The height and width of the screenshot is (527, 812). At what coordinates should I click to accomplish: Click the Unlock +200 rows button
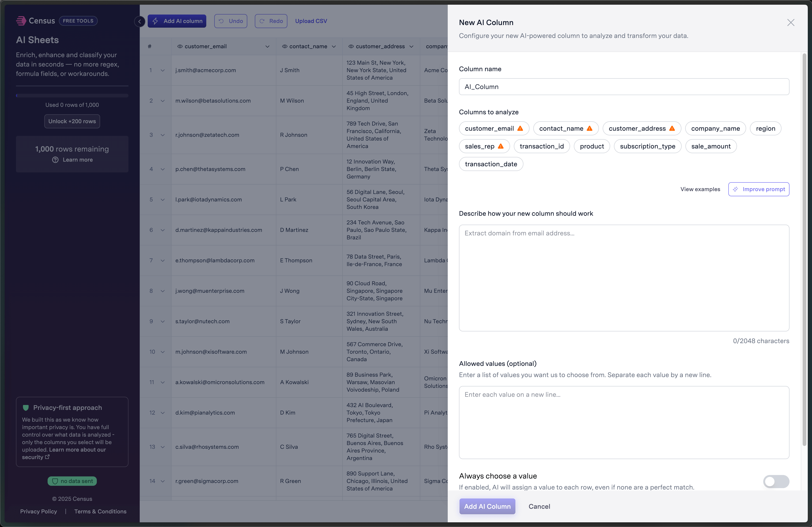(72, 121)
